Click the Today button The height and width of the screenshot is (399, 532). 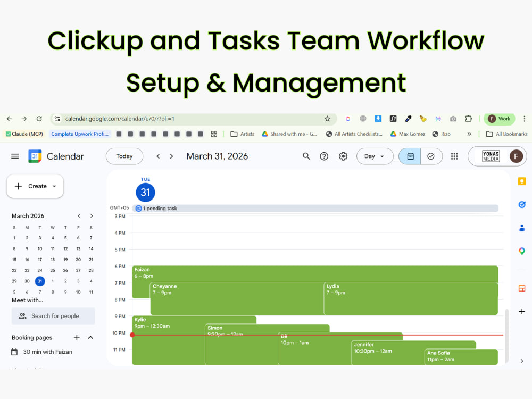click(124, 156)
